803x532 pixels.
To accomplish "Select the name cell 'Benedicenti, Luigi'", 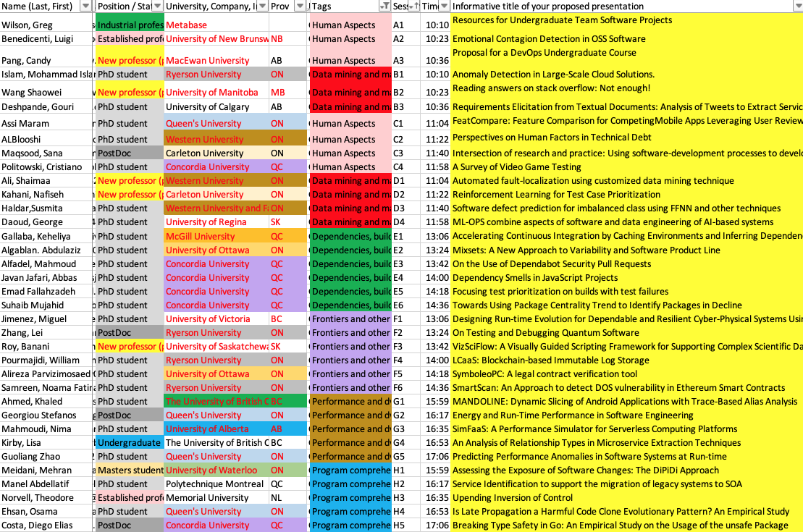I will pyautogui.click(x=47, y=39).
